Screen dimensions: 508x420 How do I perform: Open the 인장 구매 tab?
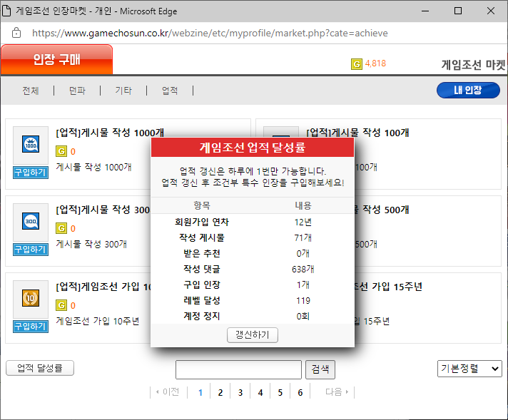point(56,60)
